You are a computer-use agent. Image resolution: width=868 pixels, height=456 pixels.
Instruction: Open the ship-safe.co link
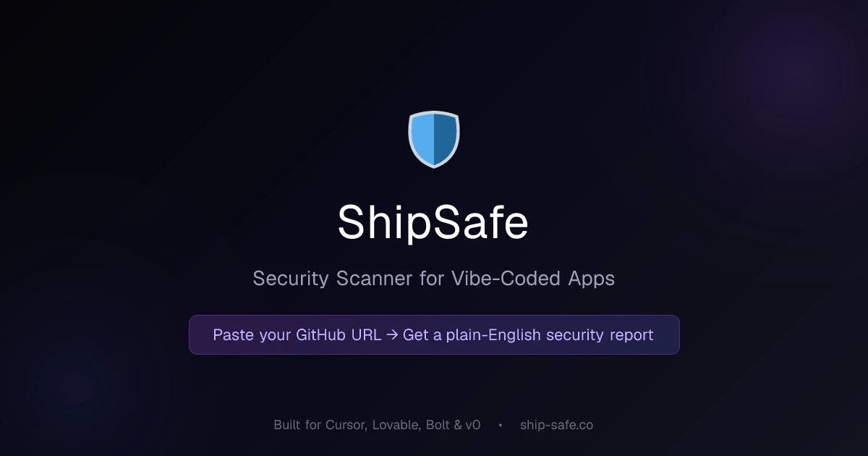556,426
